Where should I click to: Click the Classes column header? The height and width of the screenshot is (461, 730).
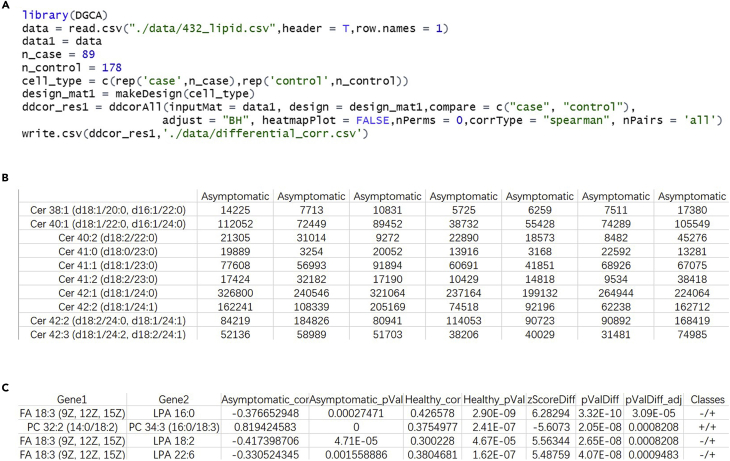pos(708,400)
